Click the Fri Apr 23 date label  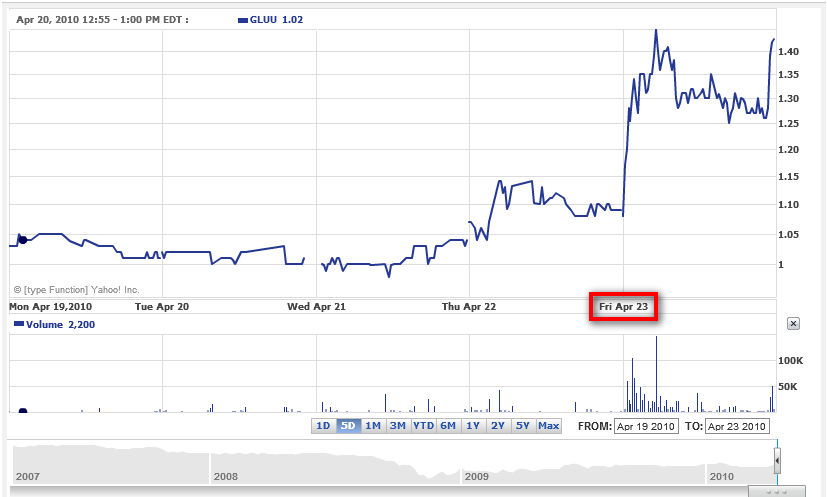623,307
